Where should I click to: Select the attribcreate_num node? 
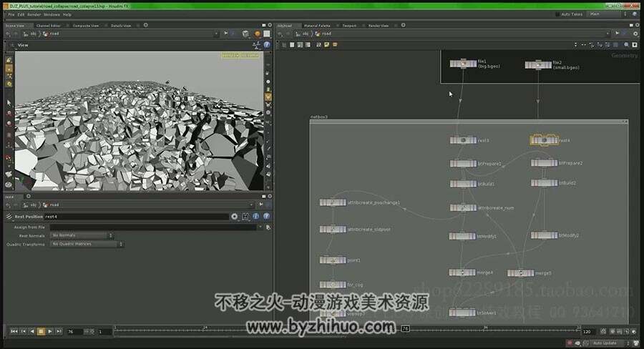click(463, 208)
